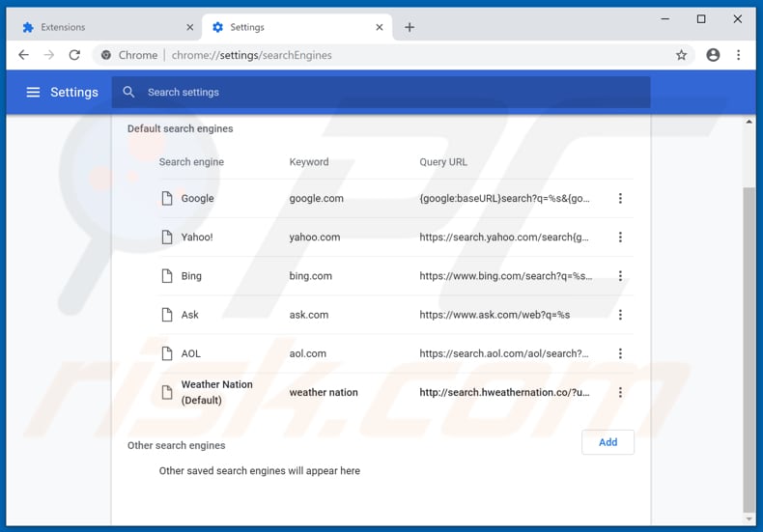This screenshot has height=532, width=763.
Task: Click the search magnifier icon in settings
Action: (x=128, y=92)
